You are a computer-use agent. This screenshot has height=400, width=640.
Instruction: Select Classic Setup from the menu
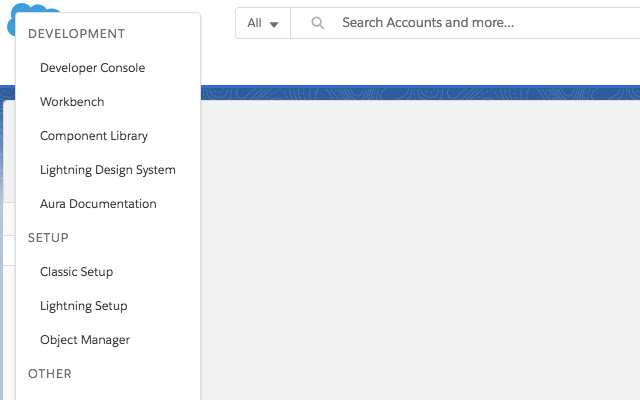coord(76,272)
